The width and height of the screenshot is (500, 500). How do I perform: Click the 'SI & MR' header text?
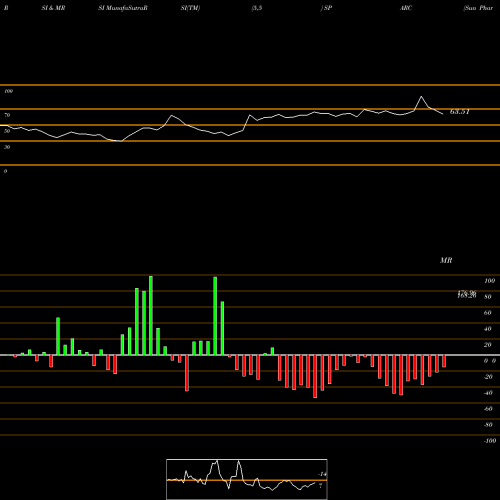click(53, 8)
